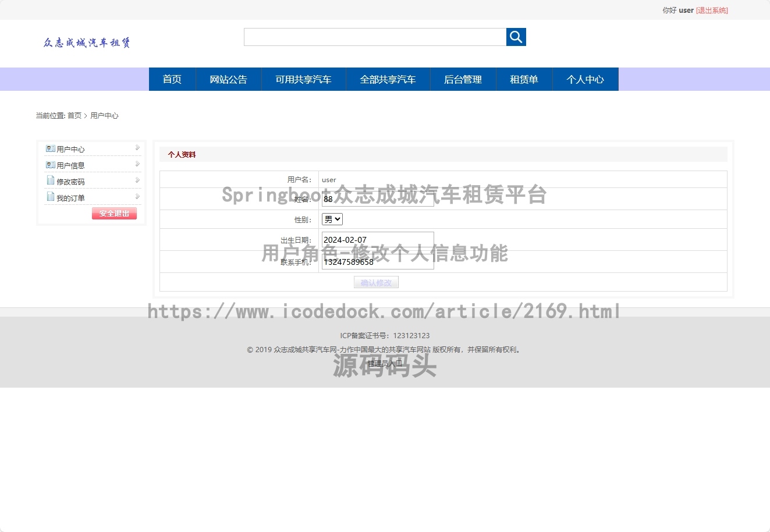Viewport: 770px width, 532px height.
Task: Click the ICP备案证书号 footer text
Action: click(x=385, y=336)
